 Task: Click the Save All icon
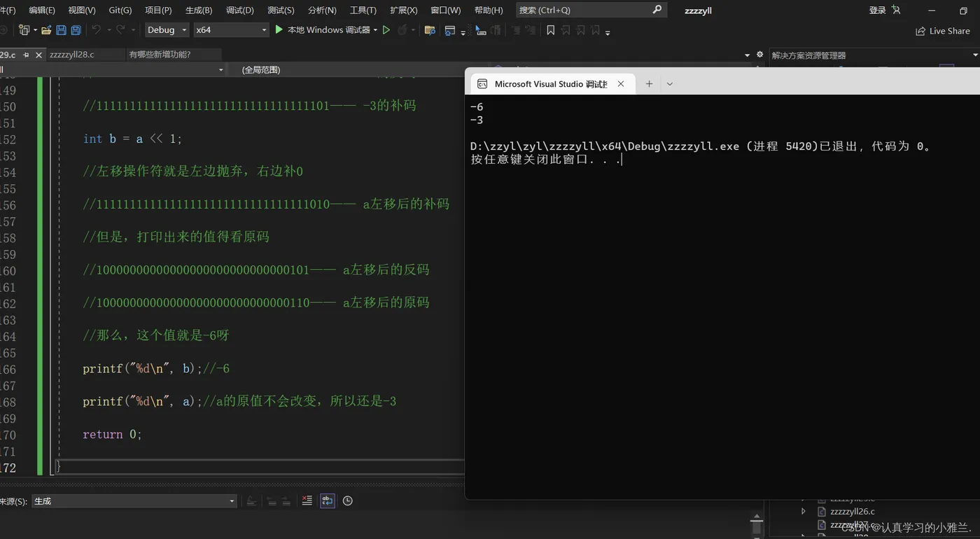[76, 30]
